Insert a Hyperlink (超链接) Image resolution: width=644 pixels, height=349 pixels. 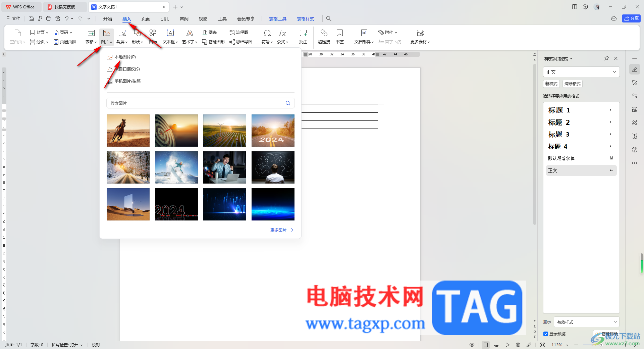coord(324,37)
